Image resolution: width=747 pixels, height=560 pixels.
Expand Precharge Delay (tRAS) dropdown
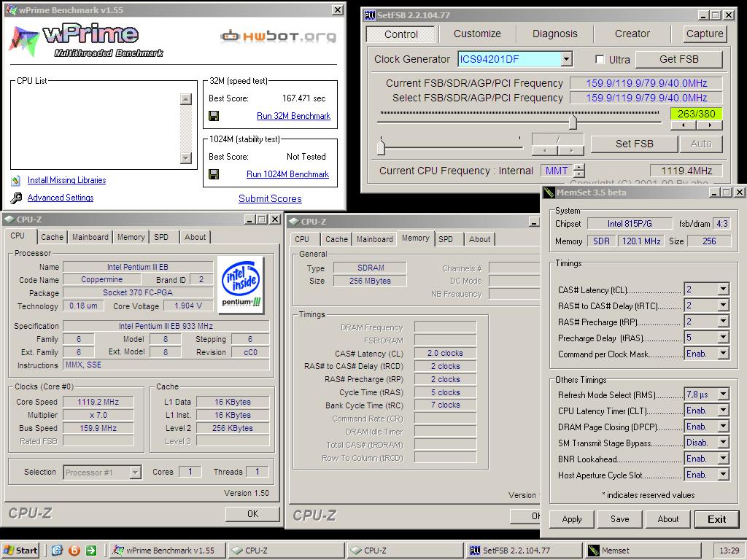pos(723,338)
